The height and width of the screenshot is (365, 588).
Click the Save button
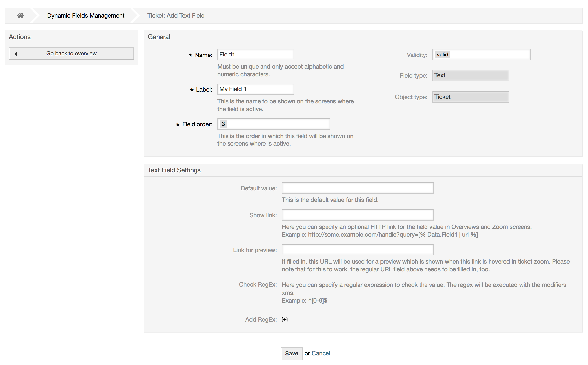coord(292,354)
